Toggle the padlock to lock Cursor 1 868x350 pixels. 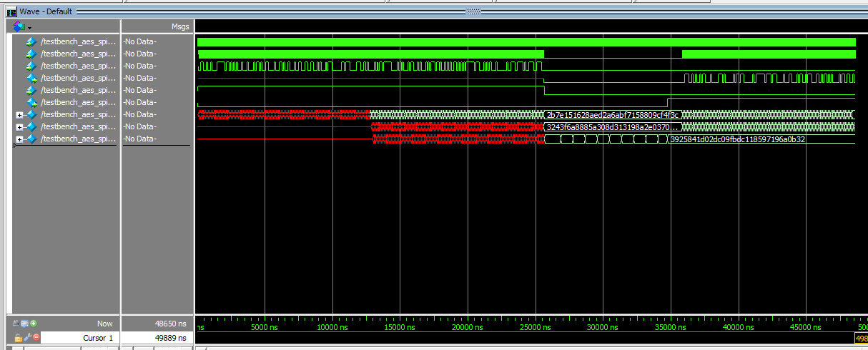(19, 338)
